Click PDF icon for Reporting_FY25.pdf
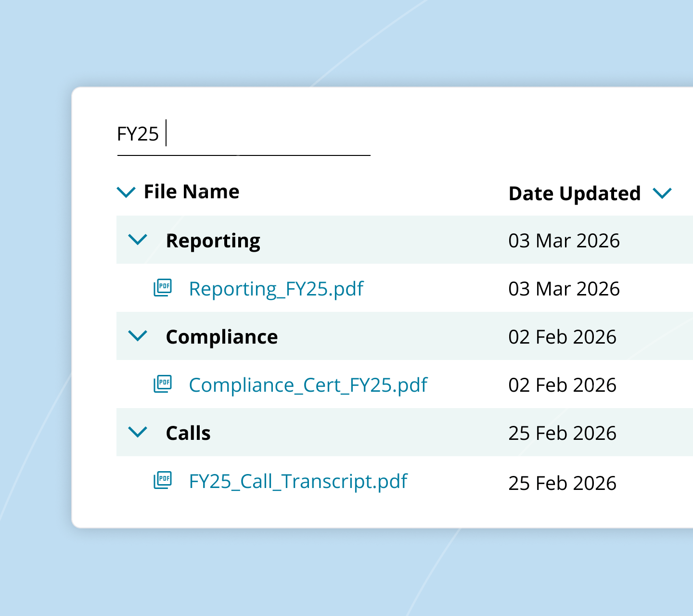 point(163,288)
